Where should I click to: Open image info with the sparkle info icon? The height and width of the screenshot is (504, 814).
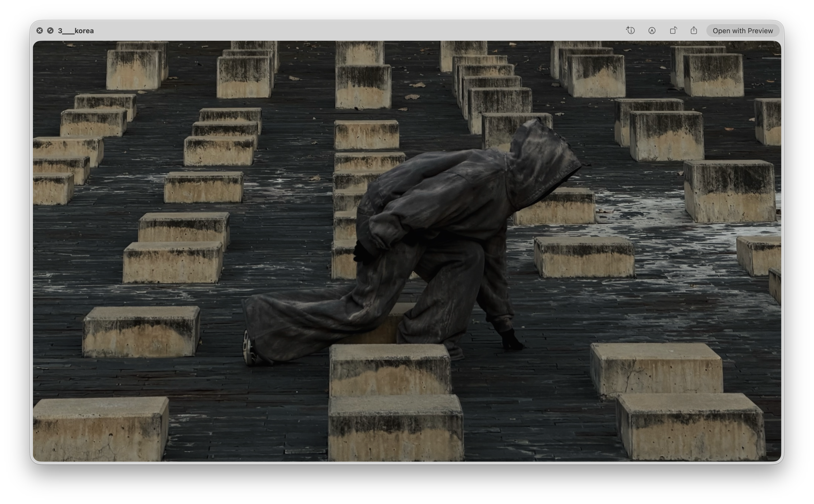[x=630, y=30]
